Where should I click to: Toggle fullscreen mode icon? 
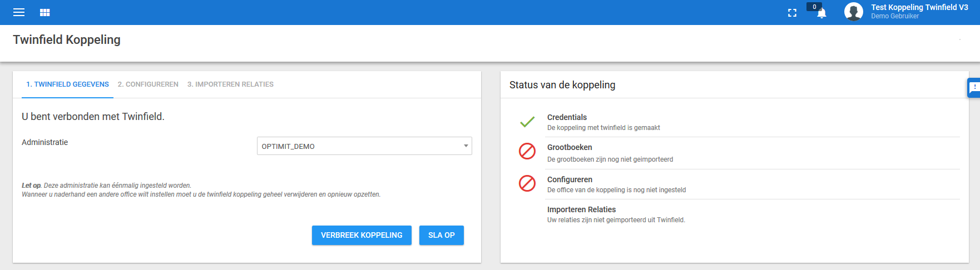point(792,13)
